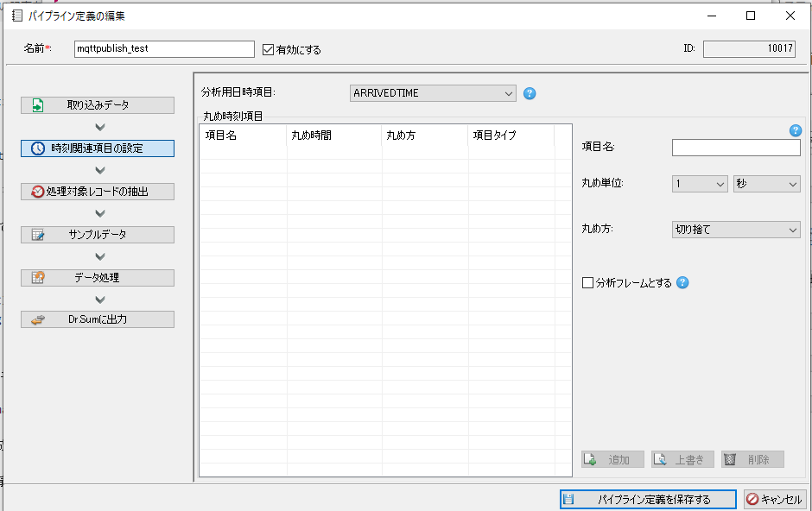Open the 丸め方 切り捨て dropdown
This screenshot has width=812, height=511.
pyautogui.click(x=736, y=230)
